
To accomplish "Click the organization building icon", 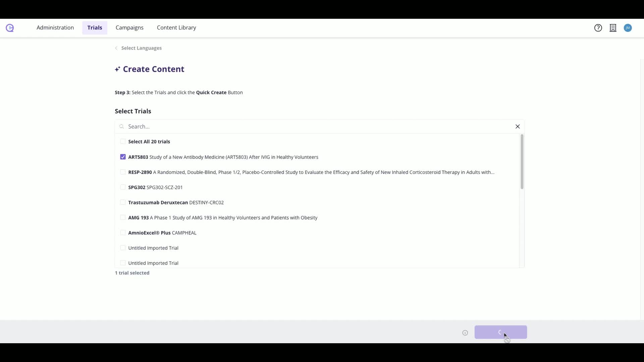I will (x=613, y=28).
